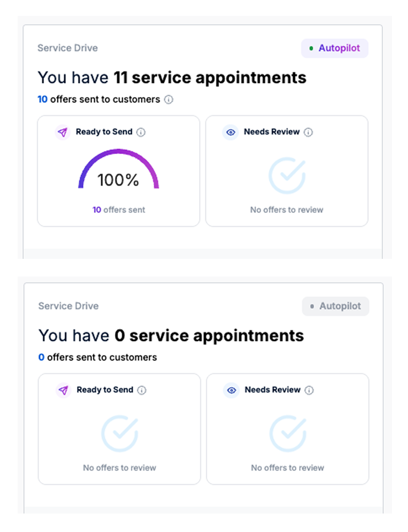The height and width of the screenshot is (532, 408).
Task: Open Needs Review info icon in 11-appointments card
Action: [308, 132]
